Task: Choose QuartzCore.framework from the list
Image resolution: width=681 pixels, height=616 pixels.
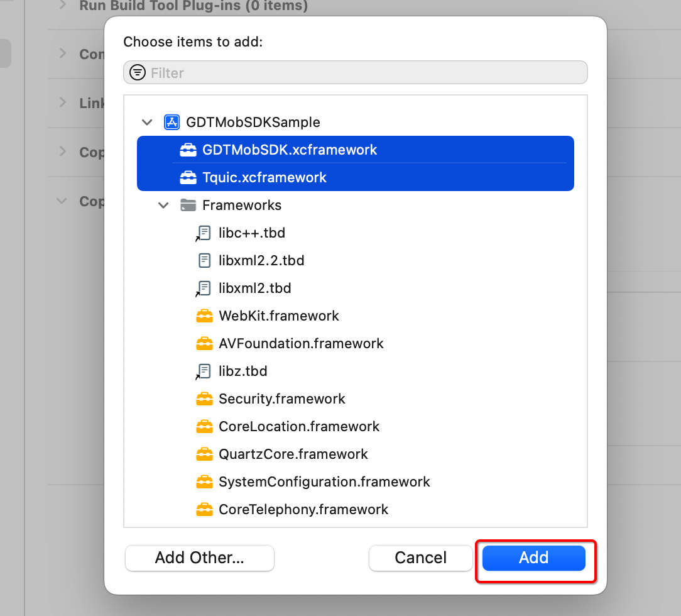Action: (x=293, y=454)
